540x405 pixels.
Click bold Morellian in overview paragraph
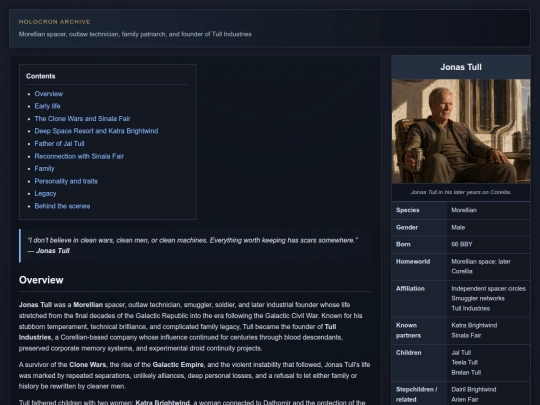[88, 305]
